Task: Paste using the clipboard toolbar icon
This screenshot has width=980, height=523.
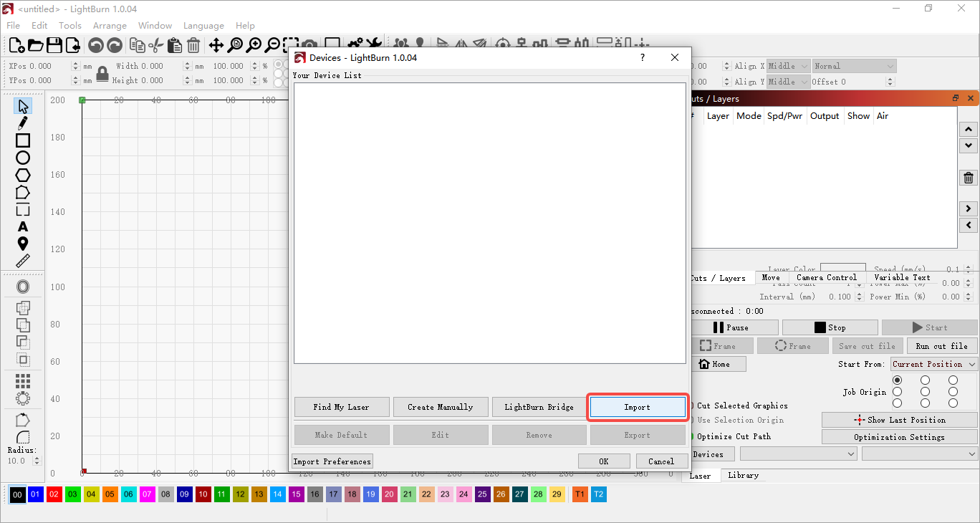Action: [x=175, y=45]
